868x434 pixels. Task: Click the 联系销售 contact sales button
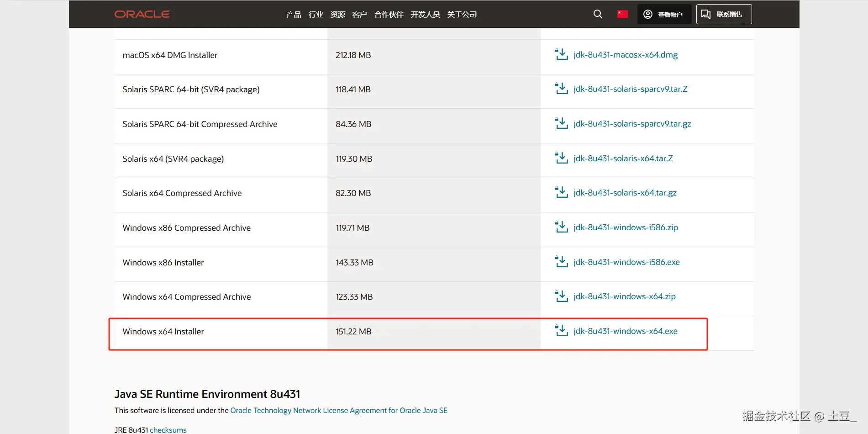pyautogui.click(x=724, y=14)
